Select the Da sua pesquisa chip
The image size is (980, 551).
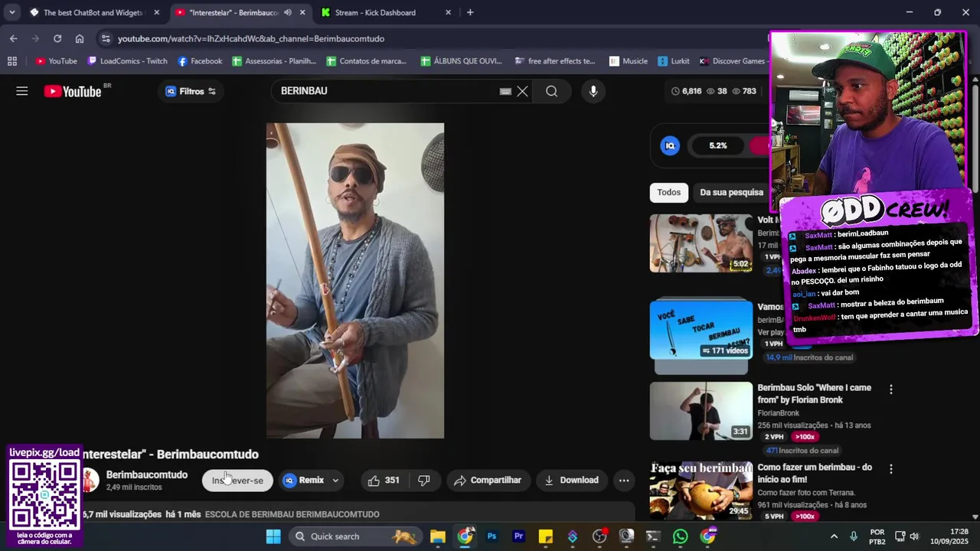tap(731, 192)
